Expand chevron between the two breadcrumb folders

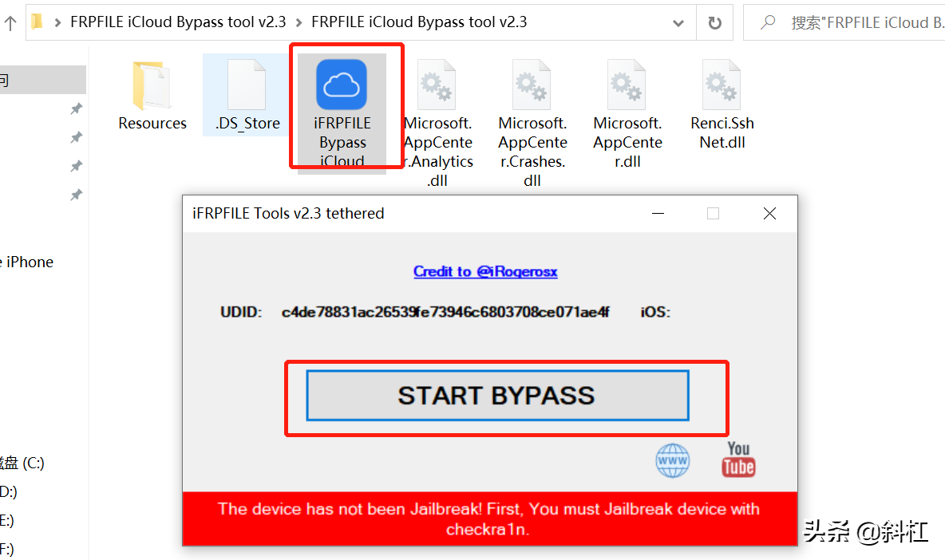tap(299, 23)
